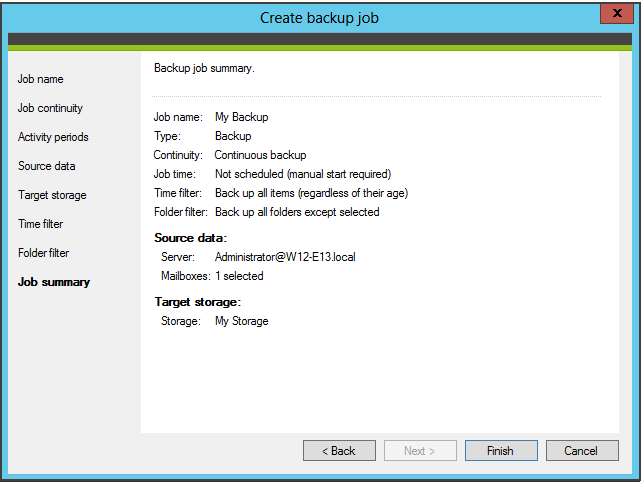Open the Target storage step

pos(52,195)
